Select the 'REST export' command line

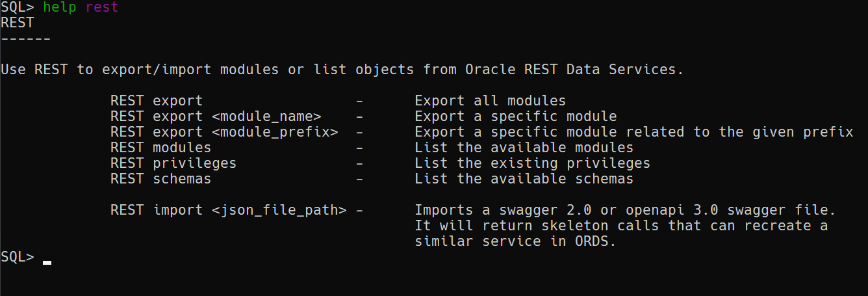point(157,101)
